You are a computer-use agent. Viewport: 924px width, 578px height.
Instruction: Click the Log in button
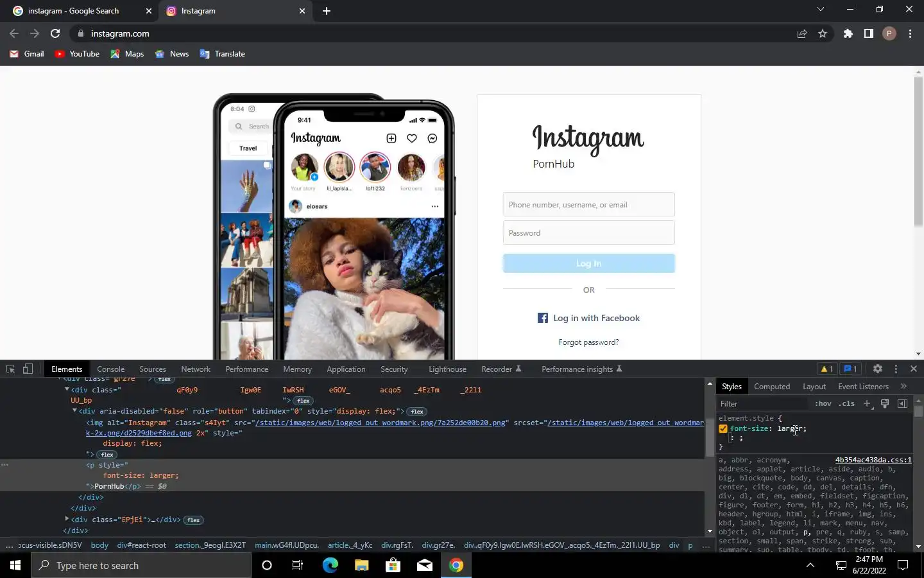click(x=588, y=263)
